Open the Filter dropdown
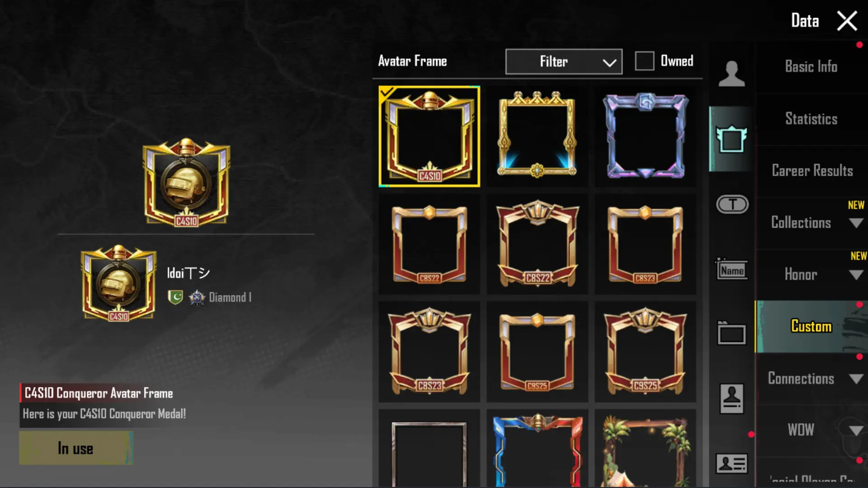The height and width of the screenshot is (488, 868). tap(564, 61)
